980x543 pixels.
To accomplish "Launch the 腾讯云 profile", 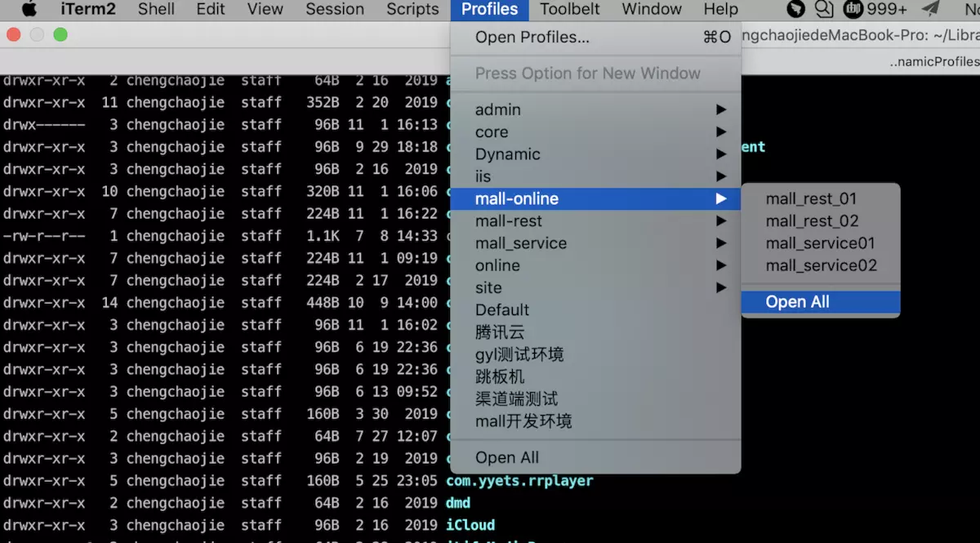I will point(595,332).
